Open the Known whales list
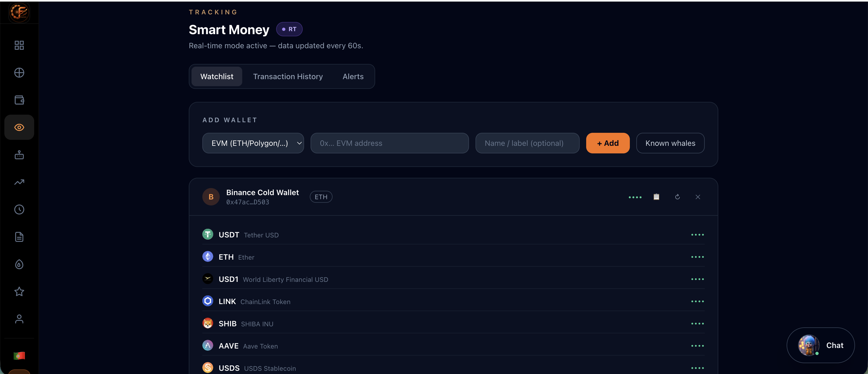Screen dimensions: 868x374 (670, 143)
